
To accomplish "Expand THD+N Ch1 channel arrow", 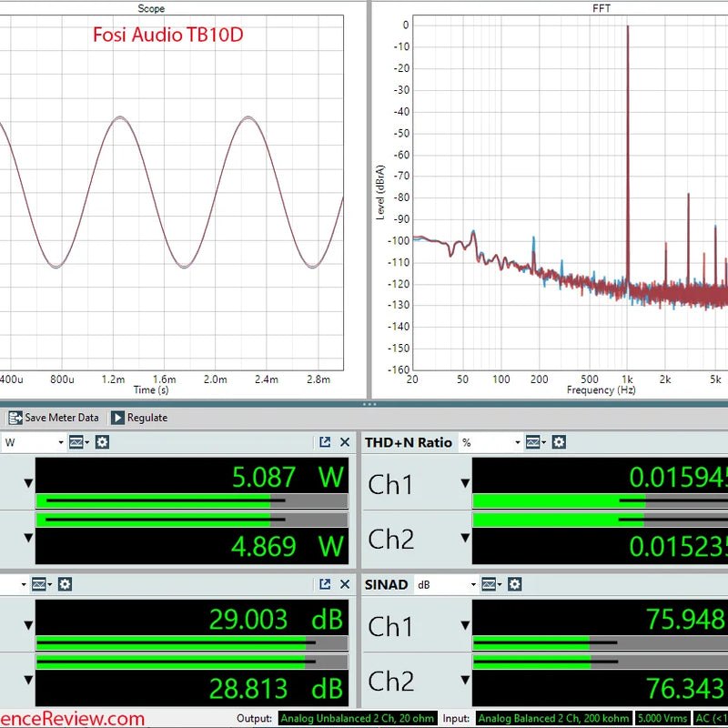I will point(465,483).
